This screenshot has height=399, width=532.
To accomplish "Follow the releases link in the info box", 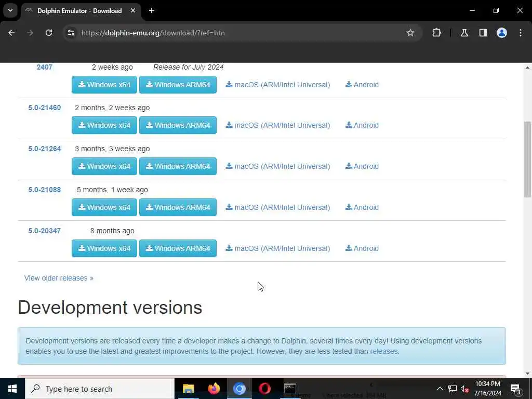I will pyautogui.click(x=383, y=351).
